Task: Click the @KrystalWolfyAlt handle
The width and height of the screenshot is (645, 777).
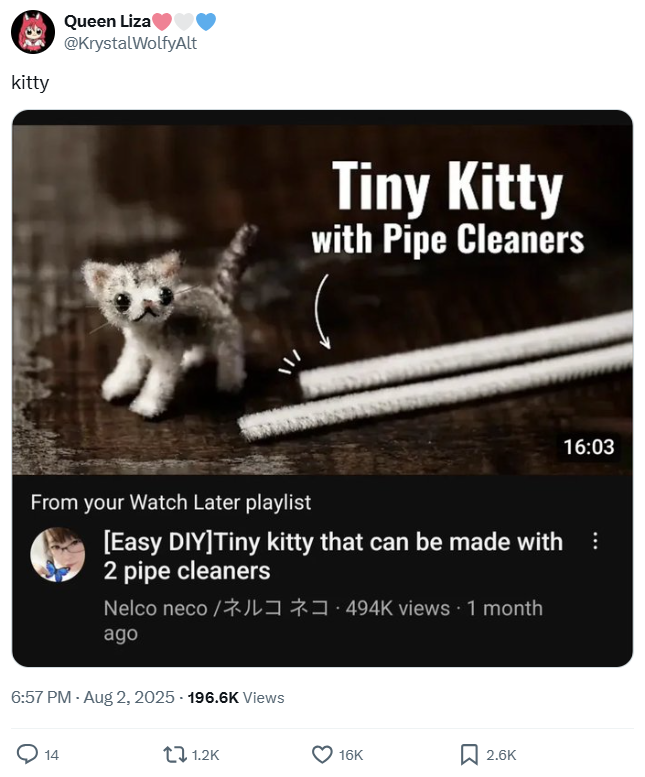Action: point(130,43)
